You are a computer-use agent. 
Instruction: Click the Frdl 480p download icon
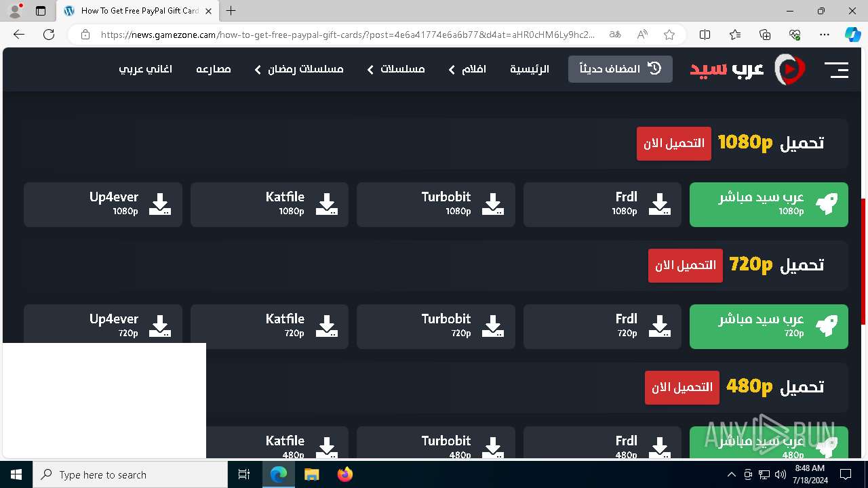click(660, 447)
